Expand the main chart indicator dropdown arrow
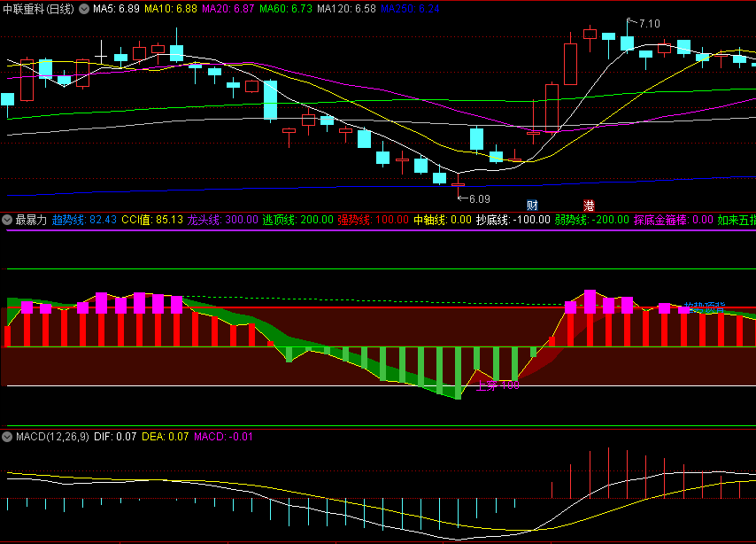The image size is (756, 544). pos(84,9)
